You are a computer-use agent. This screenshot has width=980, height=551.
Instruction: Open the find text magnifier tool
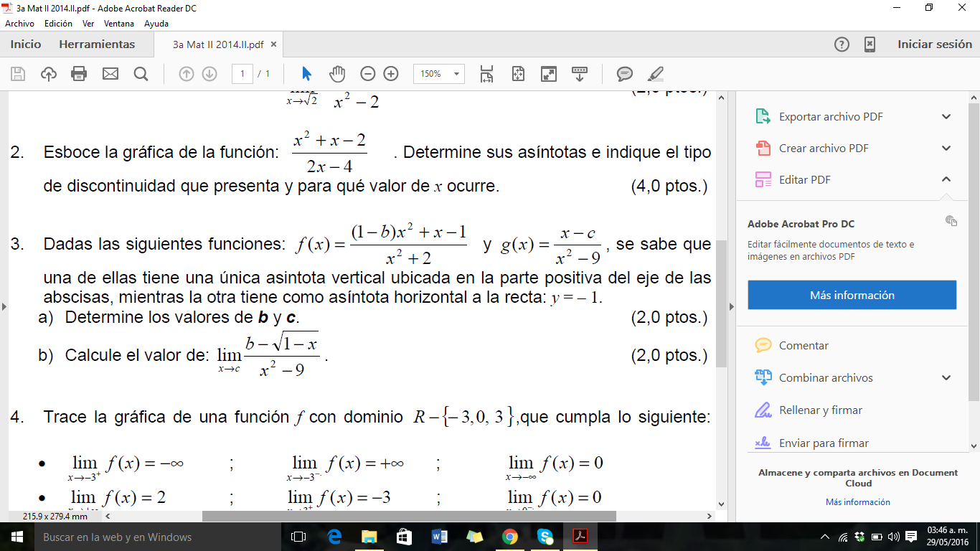point(141,74)
